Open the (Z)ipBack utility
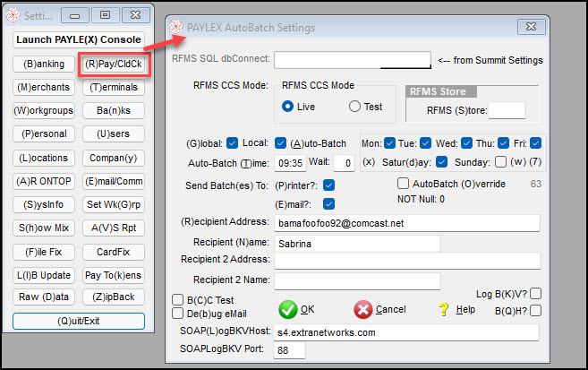Image resolution: width=588 pixels, height=370 pixels. click(x=113, y=297)
